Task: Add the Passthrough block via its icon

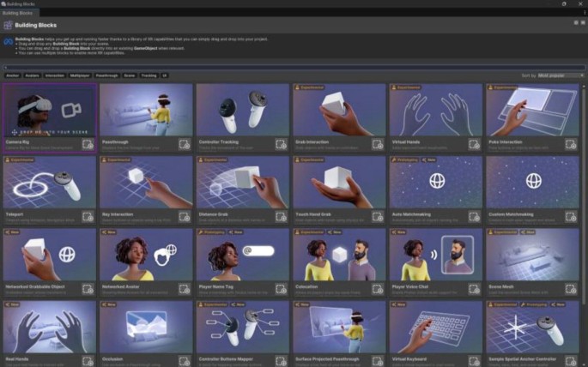Action: [x=185, y=145]
